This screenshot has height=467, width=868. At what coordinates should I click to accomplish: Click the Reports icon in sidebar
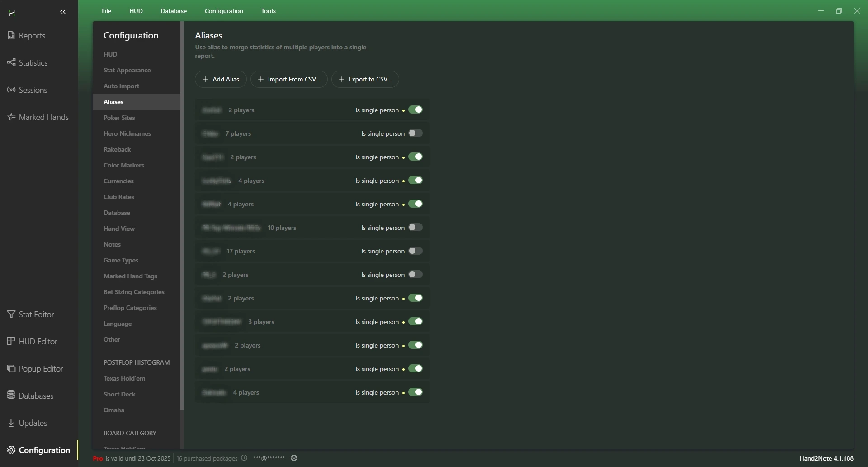tap(12, 36)
